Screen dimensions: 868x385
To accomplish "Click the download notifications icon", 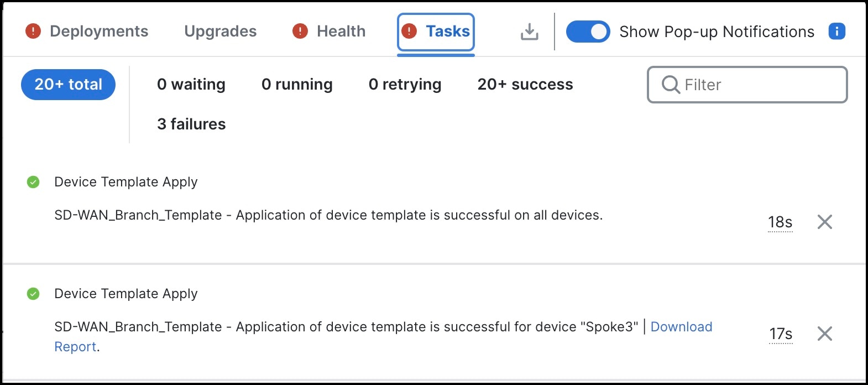I will click(529, 32).
